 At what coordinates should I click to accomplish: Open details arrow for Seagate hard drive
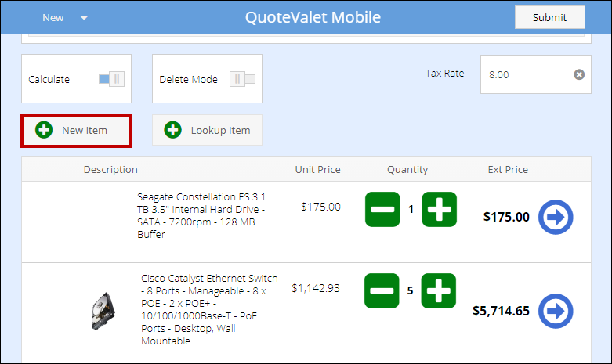coord(556,218)
